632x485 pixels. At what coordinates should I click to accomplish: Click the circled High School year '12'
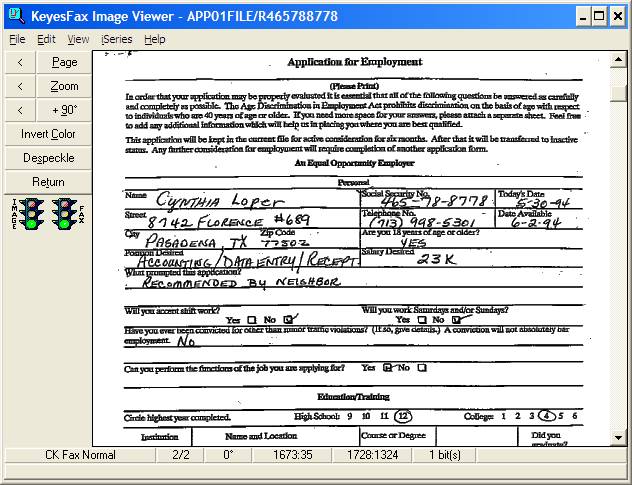click(x=403, y=416)
